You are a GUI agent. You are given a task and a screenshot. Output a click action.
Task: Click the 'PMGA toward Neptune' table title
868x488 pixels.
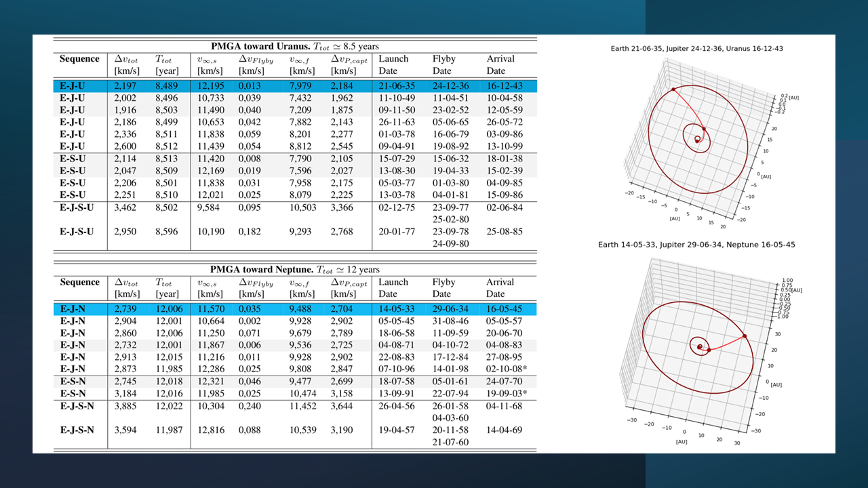pyautogui.click(x=295, y=269)
